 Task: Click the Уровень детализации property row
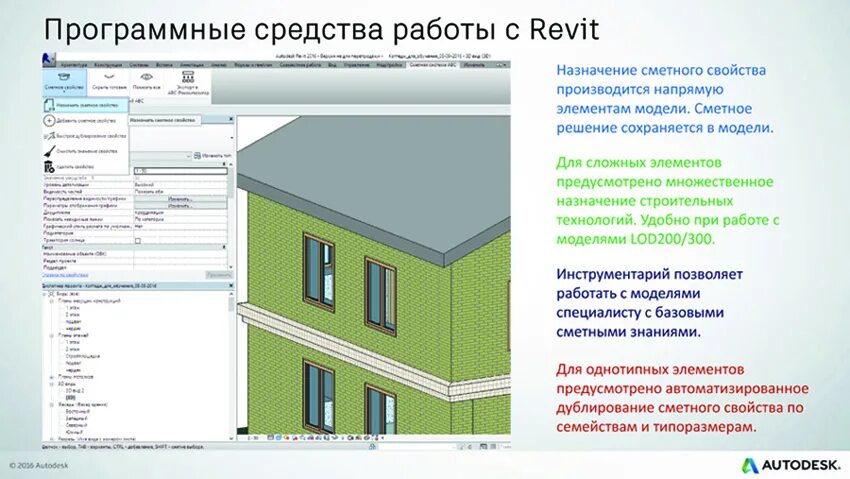(x=135, y=185)
